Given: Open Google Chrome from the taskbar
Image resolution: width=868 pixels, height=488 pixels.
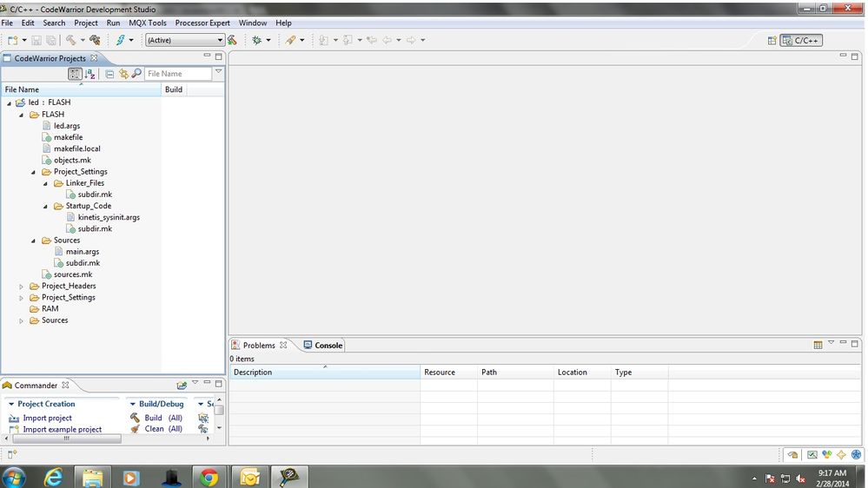Looking at the screenshot, I should [x=209, y=477].
